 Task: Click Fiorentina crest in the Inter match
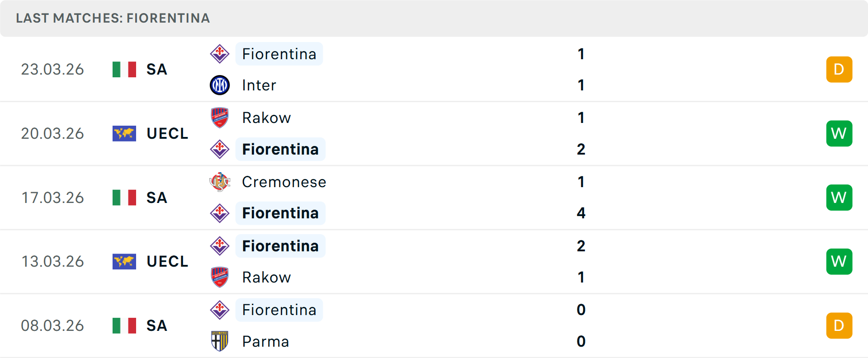click(x=220, y=54)
